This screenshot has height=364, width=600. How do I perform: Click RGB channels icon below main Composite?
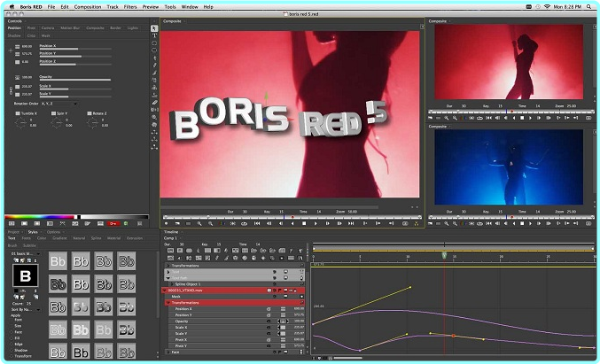(222, 223)
